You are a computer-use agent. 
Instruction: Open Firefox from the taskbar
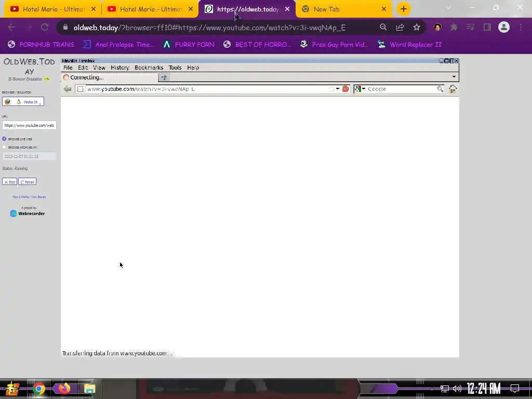click(x=64, y=389)
